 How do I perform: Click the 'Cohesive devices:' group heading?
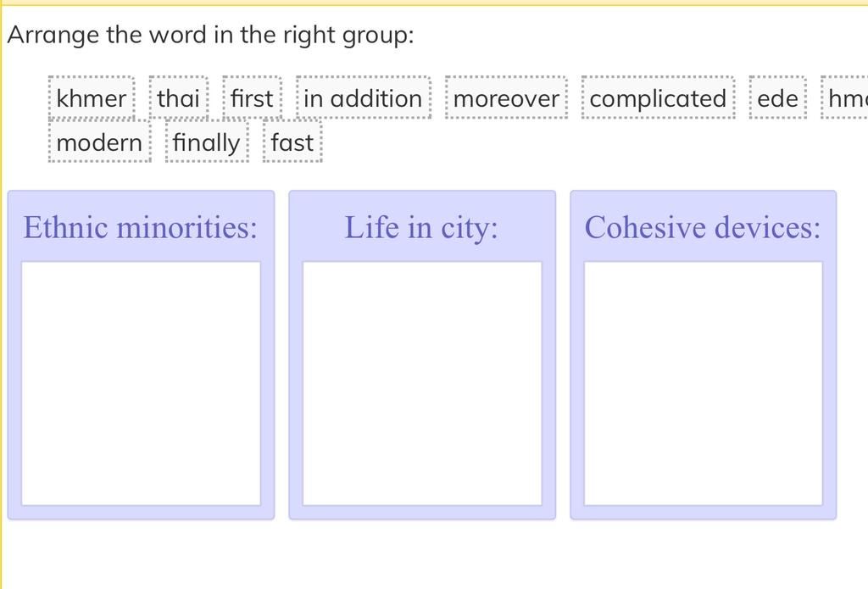point(703,227)
